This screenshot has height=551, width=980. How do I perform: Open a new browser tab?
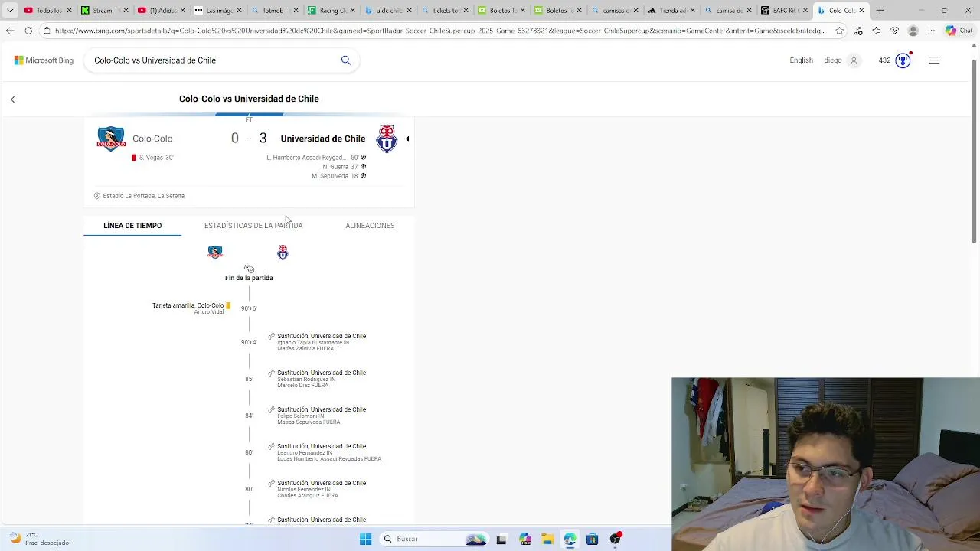(x=880, y=11)
